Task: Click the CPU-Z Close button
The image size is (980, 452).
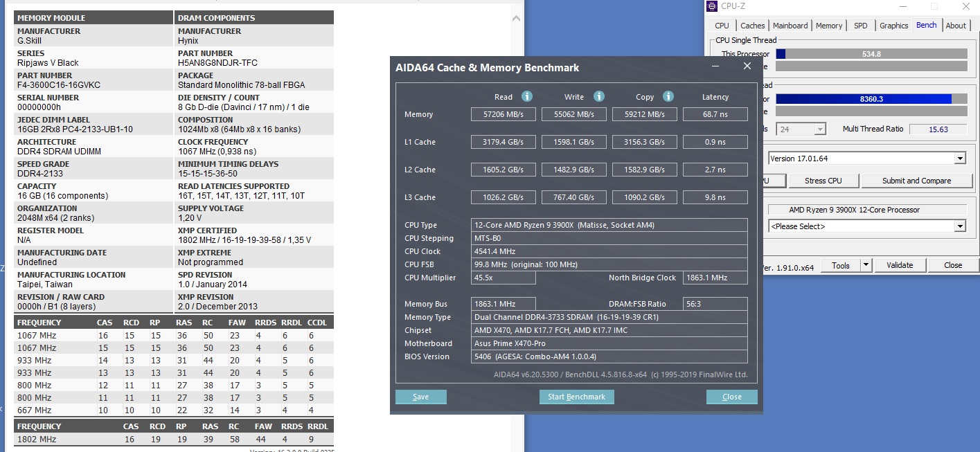Action: [953, 265]
